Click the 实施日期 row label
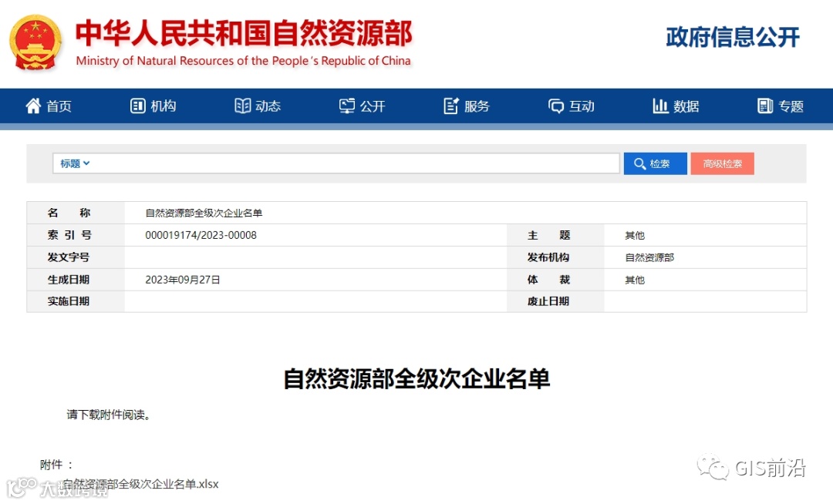Image resolution: width=833 pixels, height=504 pixels. [69, 301]
